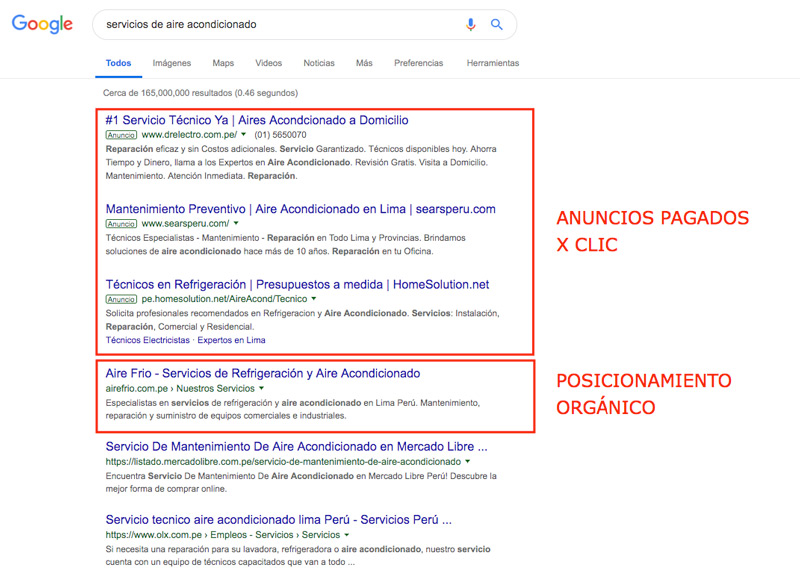Screen dimensions: 800x578
Task: Click the Anuncio badge of homesolution ad
Action: 121,299
